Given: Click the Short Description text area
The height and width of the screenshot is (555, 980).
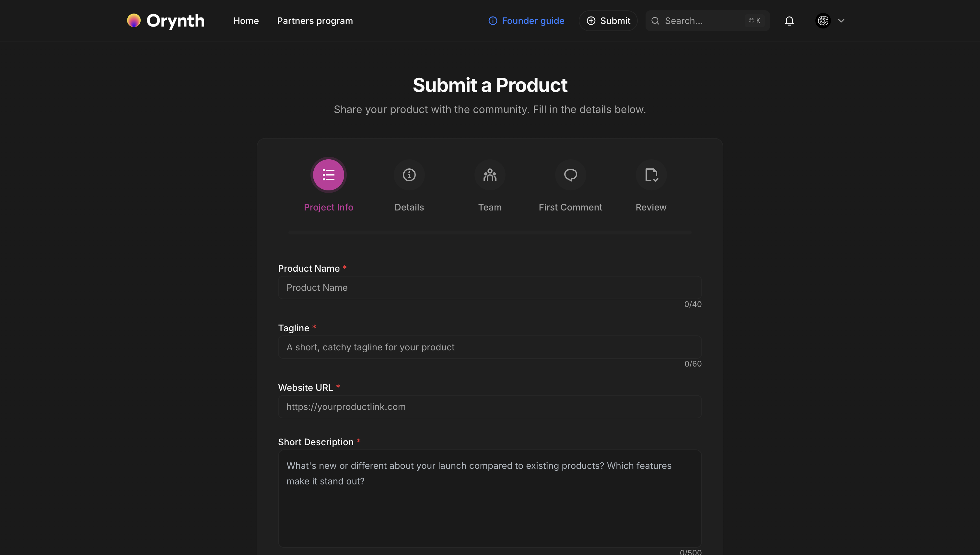Looking at the screenshot, I should point(489,498).
